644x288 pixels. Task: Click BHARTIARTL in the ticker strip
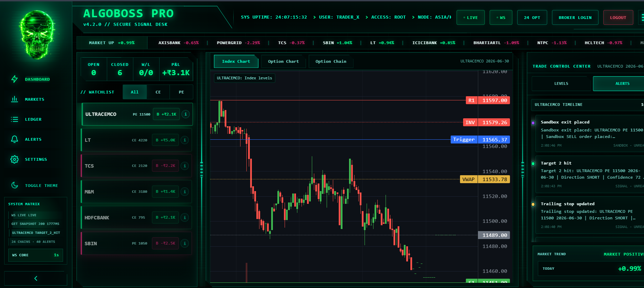coord(496,43)
